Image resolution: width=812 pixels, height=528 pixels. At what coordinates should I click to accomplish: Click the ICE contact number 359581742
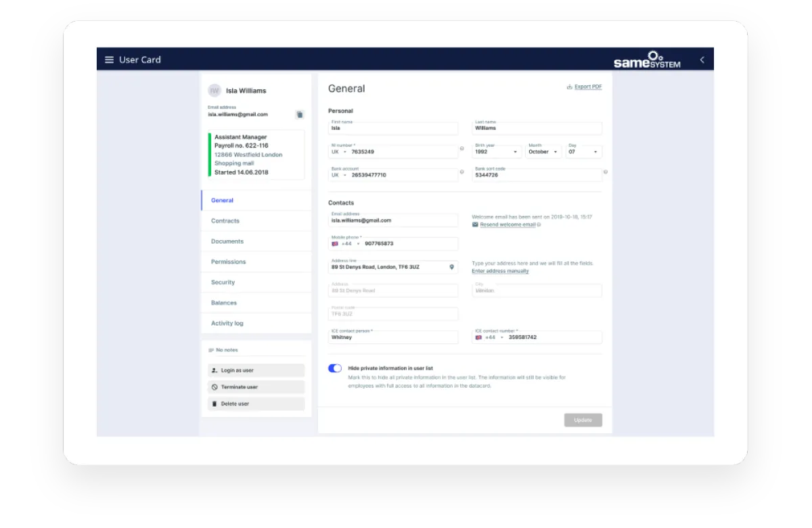[522, 337]
